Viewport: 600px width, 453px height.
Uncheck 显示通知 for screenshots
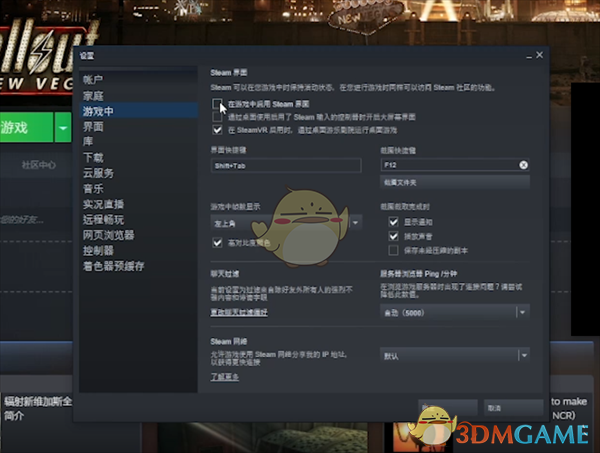(x=393, y=222)
